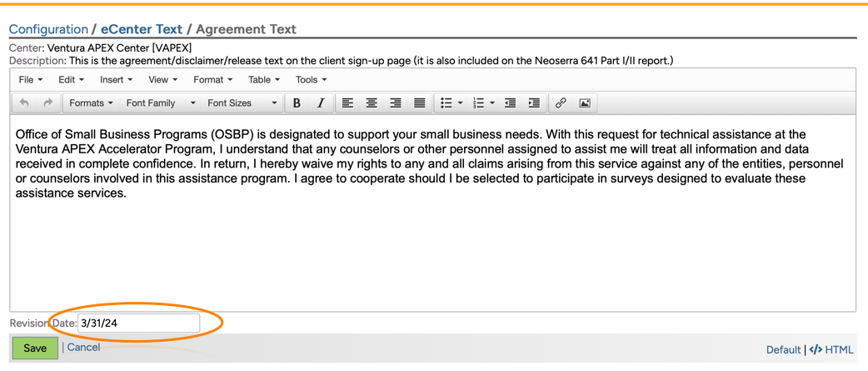868x371 pixels.
Task: Toggle bold formatting
Action: pyautogui.click(x=297, y=103)
